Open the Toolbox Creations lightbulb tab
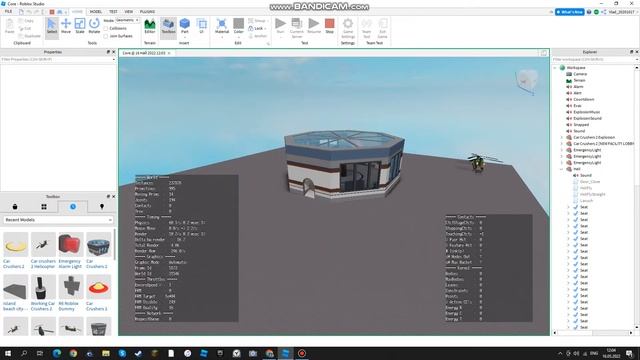This screenshot has width=640, height=360. click(x=102, y=207)
